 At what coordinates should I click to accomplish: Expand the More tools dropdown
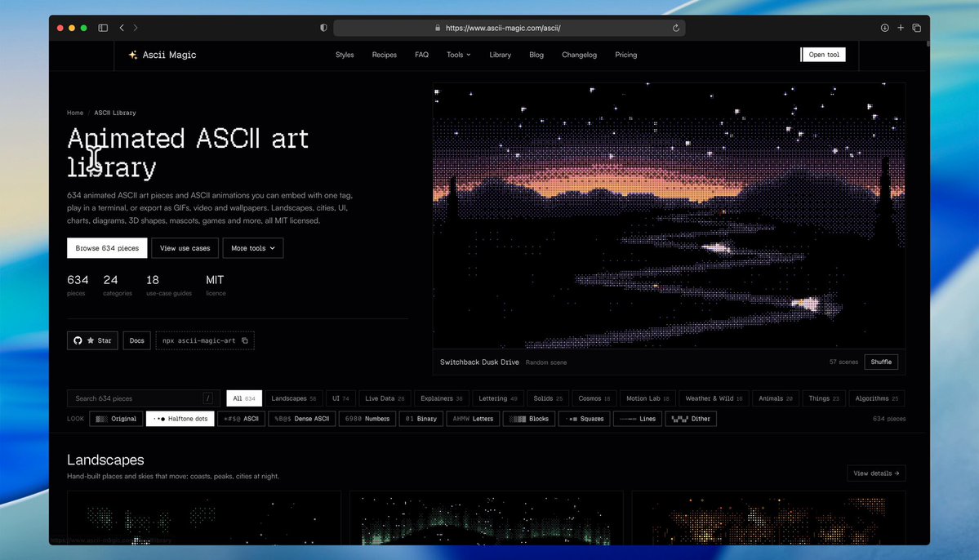[x=253, y=248]
